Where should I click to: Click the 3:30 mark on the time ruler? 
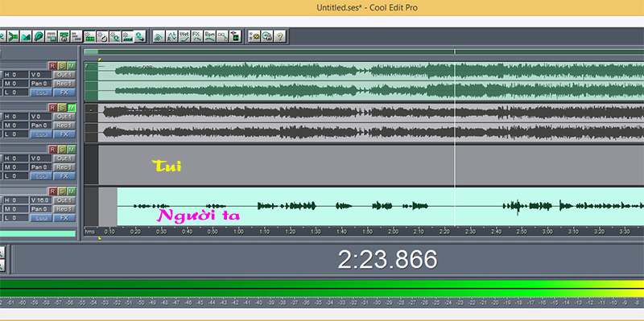pyautogui.click(x=625, y=232)
